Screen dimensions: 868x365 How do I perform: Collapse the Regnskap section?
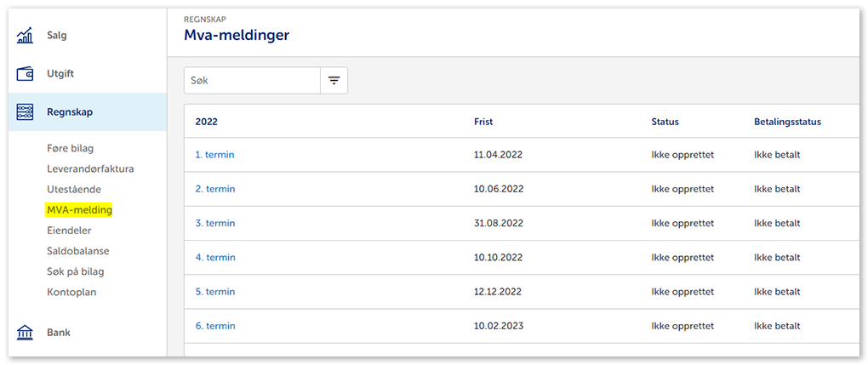pyautogui.click(x=70, y=112)
